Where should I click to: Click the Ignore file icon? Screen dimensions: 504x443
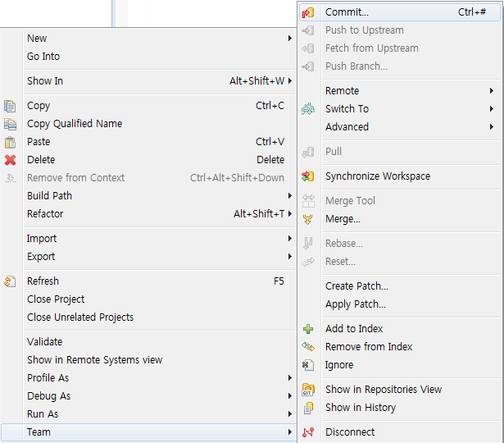coord(308,365)
